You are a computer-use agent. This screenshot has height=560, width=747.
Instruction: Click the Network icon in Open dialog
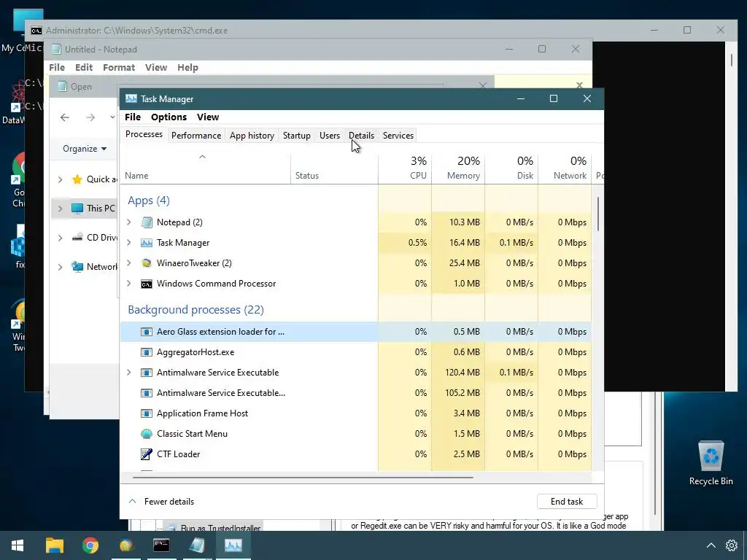tap(77, 267)
